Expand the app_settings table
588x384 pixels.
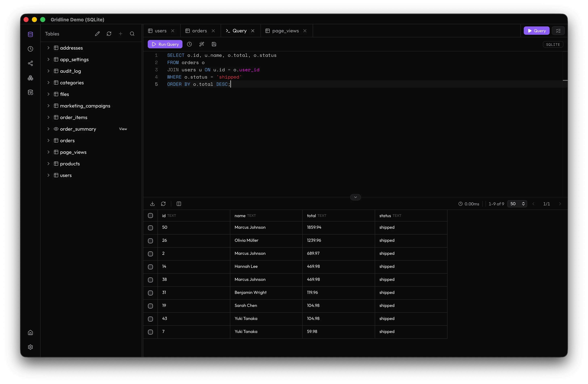(48, 60)
